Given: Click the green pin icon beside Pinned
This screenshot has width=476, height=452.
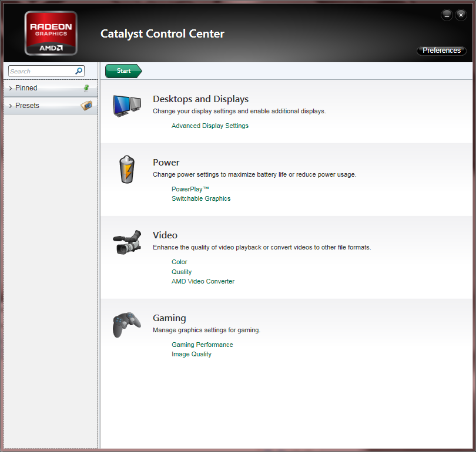Looking at the screenshot, I should click(86, 88).
